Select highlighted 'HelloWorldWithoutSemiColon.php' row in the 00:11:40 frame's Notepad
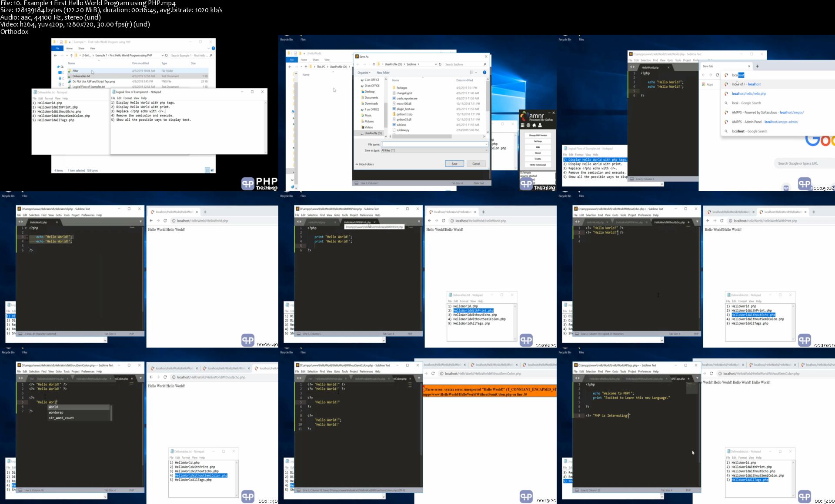The width and height of the screenshot is (835, 504). point(201,475)
